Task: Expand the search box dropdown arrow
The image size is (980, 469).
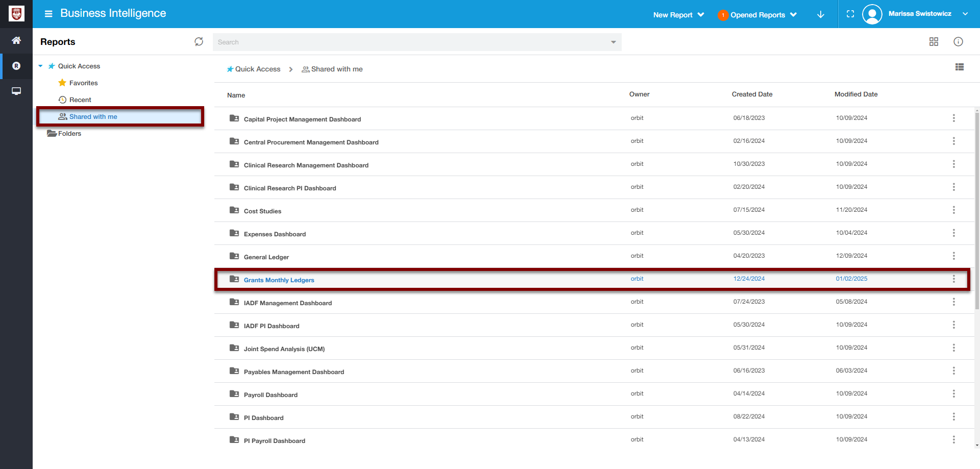Action: 613,42
